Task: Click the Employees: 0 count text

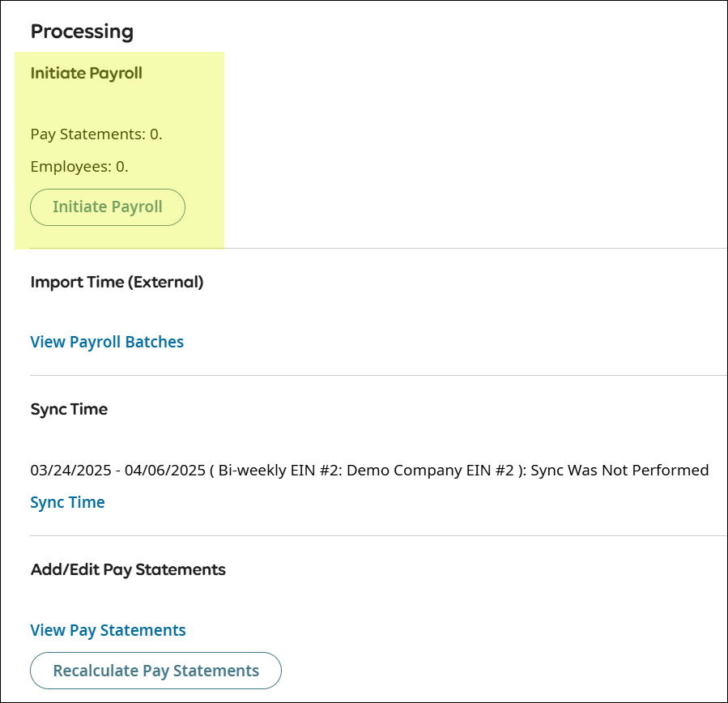Action: (x=79, y=167)
